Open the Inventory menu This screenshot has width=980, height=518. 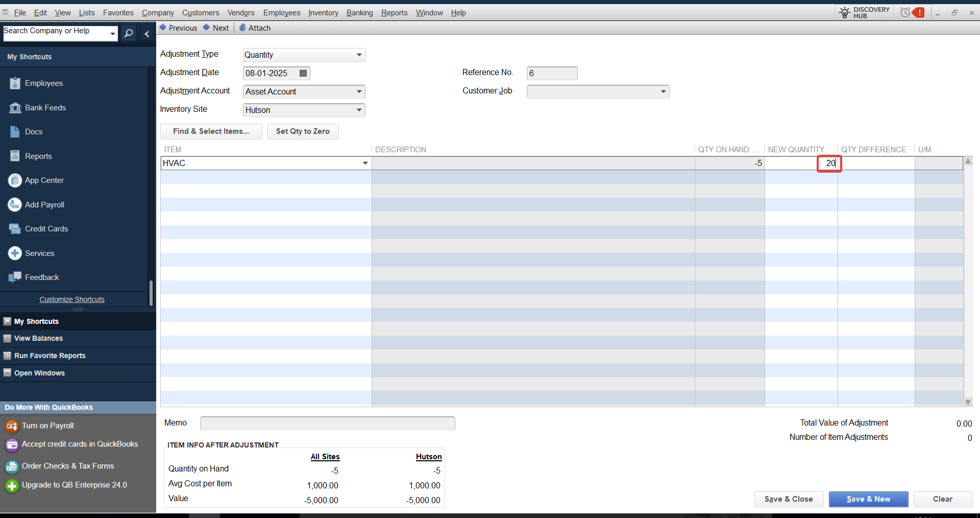[x=323, y=13]
